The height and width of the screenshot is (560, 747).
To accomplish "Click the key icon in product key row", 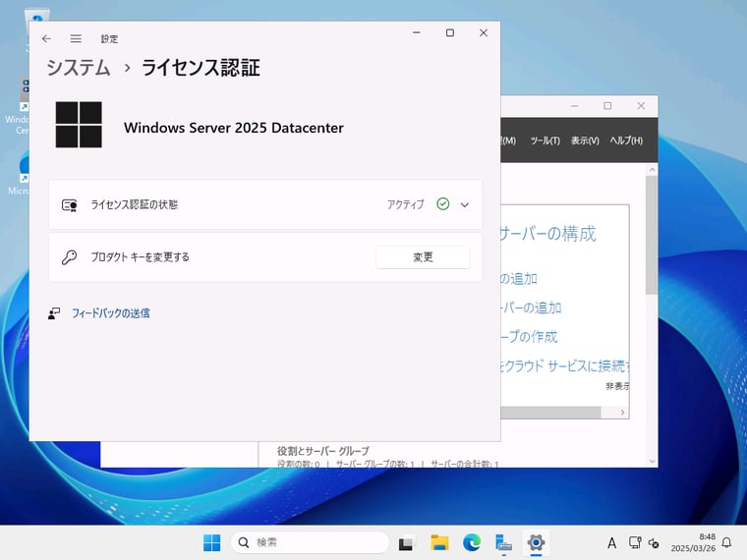I will point(70,257).
